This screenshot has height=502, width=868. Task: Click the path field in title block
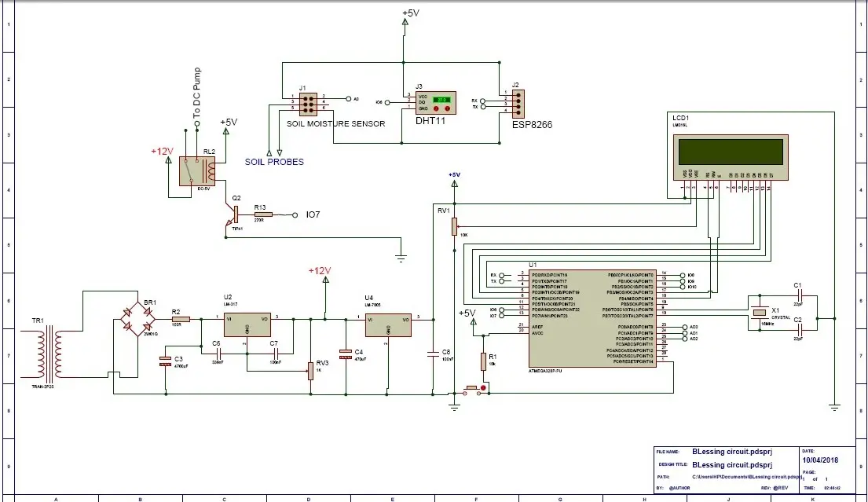[747, 477]
